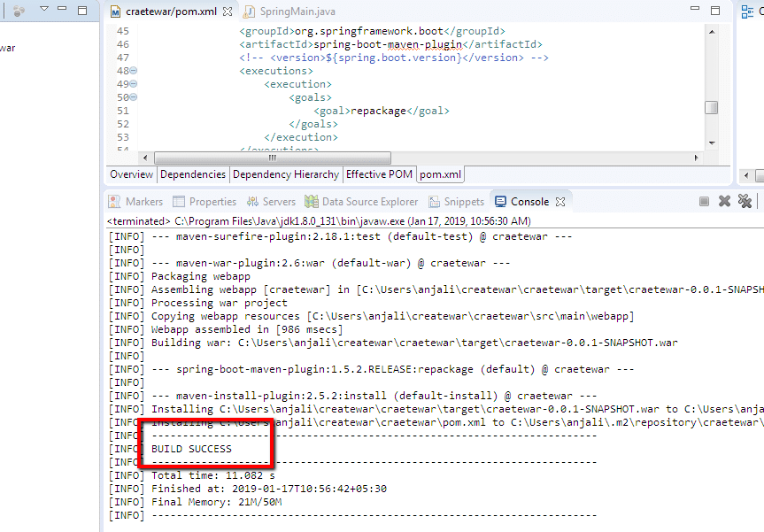This screenshot has width=764, height=532.
Task: Switch to the Effective POM tab
Action: coord(379,174)
